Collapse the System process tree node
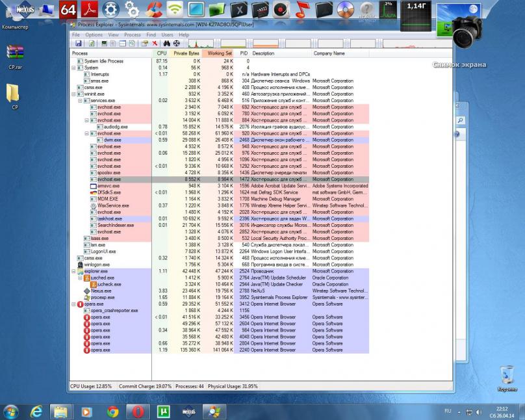 pos(73,68)
